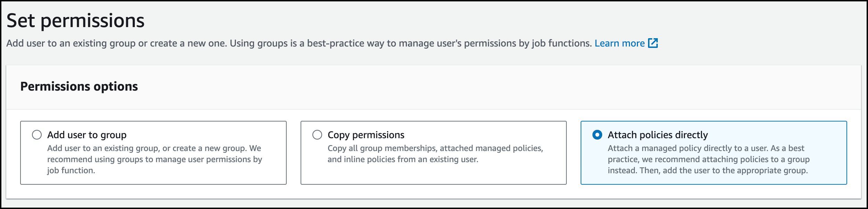This screenshot has height=209, width=868.
Task: Click the external link icon beside Learn more
Action: point(653,43)
